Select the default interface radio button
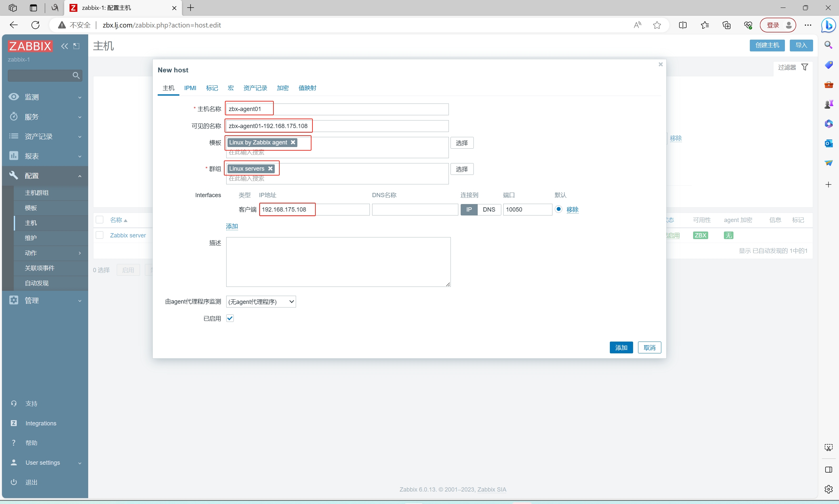 tap(558, 209)
